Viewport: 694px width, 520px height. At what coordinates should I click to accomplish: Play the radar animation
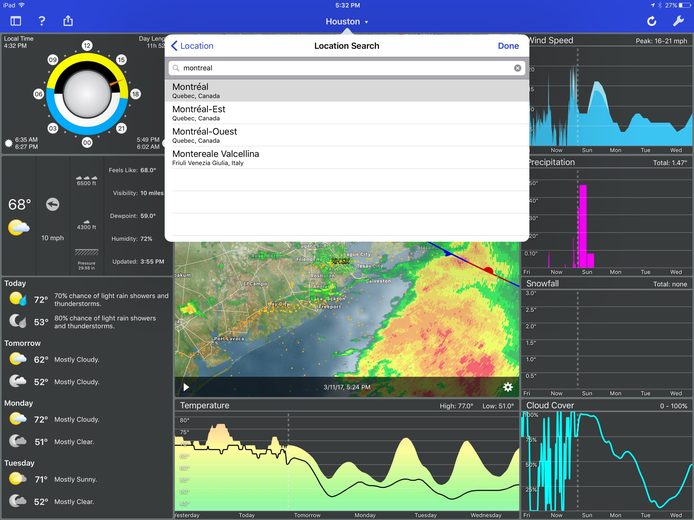(x=186, y=387)
